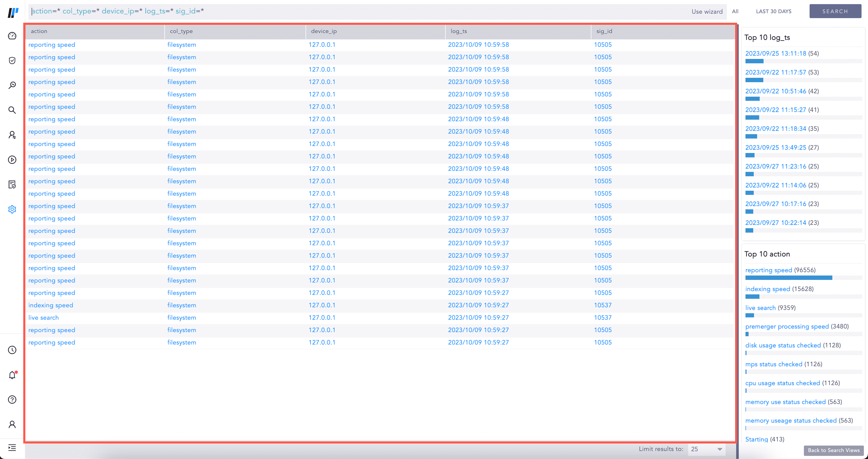Image resolution: width=868 pixels, height=459 pixels.
Task: Open the dashboard speedometer icon
Action: (x=12, y=35)
